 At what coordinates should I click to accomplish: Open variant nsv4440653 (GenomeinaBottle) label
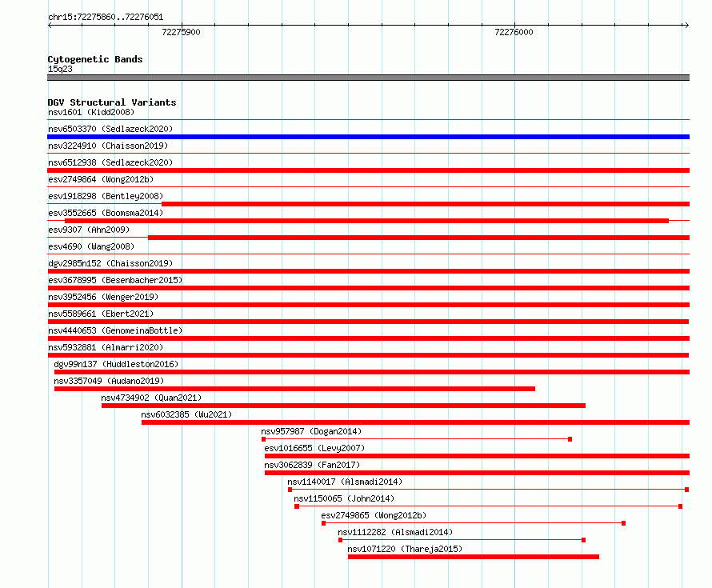pyautogui.click(x=115, y=330)
